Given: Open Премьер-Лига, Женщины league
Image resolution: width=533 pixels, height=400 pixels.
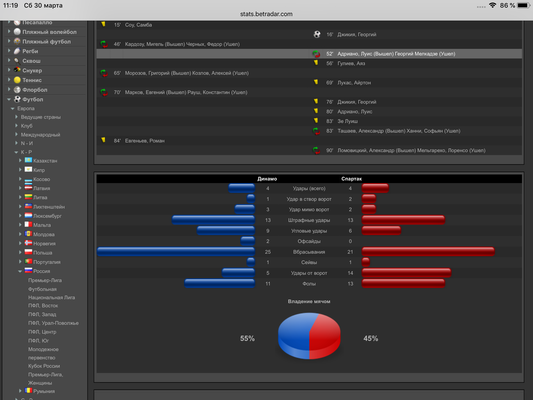Looking at the screenshot, I should 46,379.
